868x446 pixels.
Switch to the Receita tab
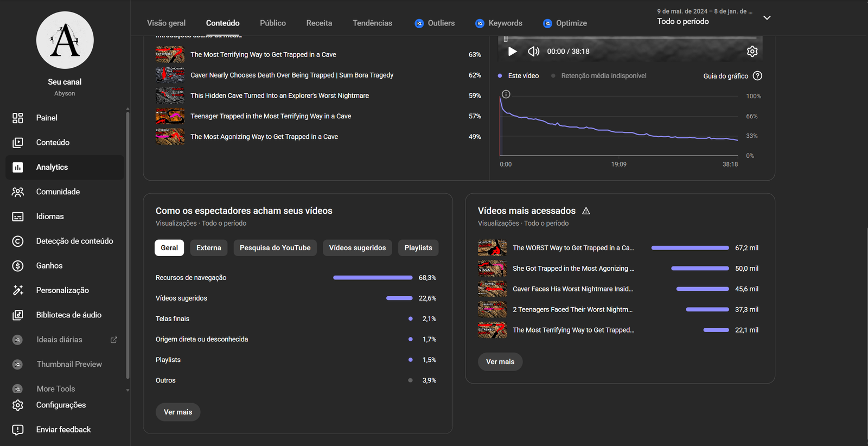pyautogui.click(x=319, y=23)
